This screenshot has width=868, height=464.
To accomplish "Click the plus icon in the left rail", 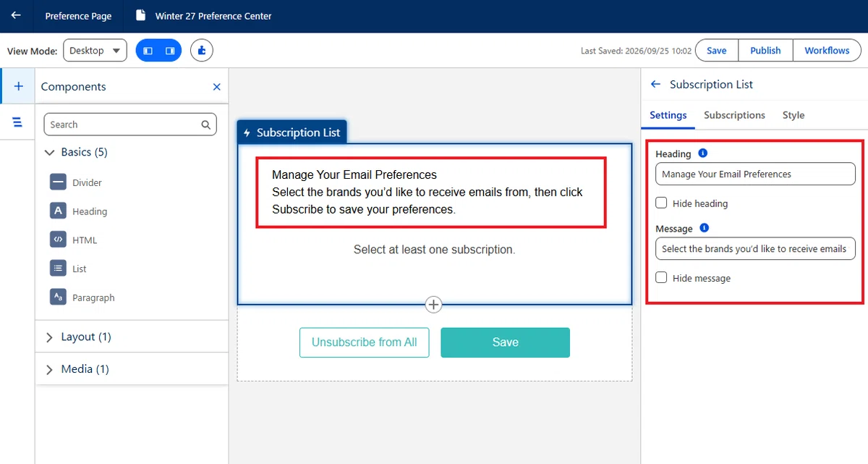I will click(19, 86).
